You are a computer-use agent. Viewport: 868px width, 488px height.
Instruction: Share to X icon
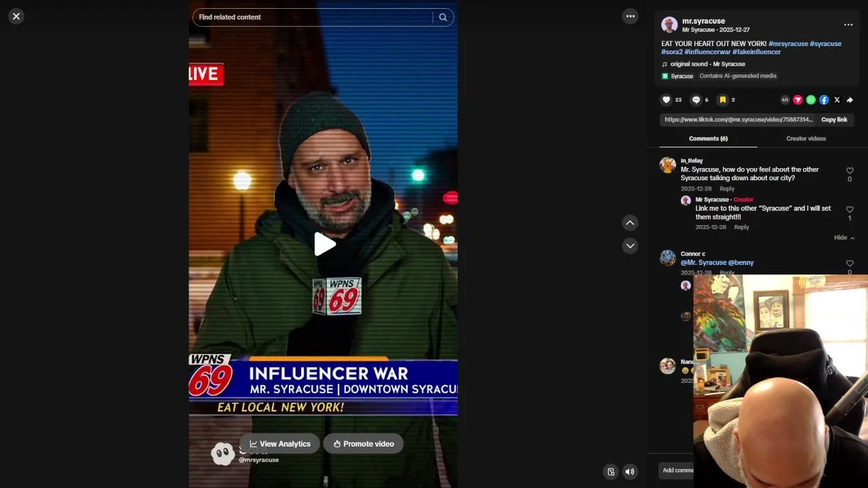[837, 100]
